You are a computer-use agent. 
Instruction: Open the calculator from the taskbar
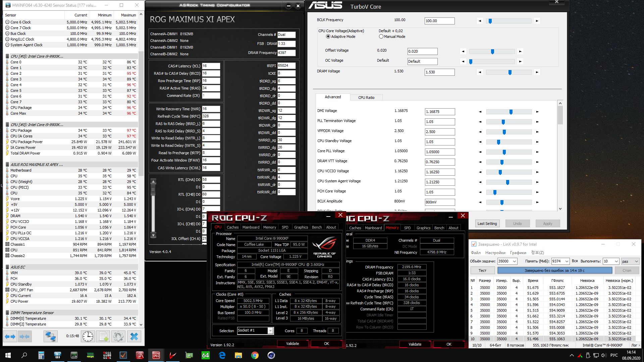click(41, 355)
